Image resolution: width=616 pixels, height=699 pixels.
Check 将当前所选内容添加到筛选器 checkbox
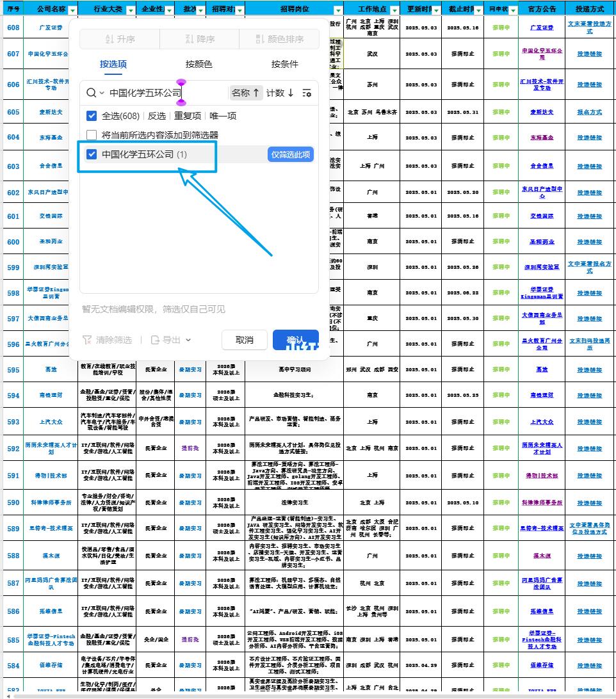coord(92,135)
